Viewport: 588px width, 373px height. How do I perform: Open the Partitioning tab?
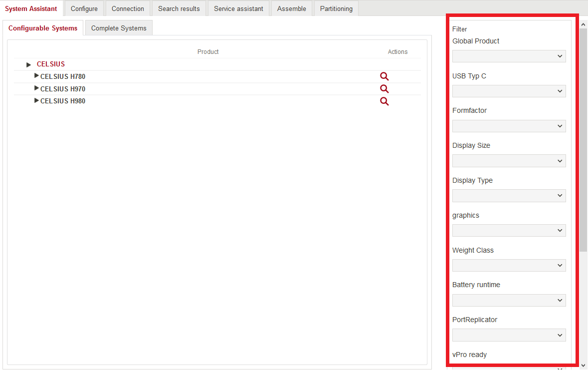336,8
